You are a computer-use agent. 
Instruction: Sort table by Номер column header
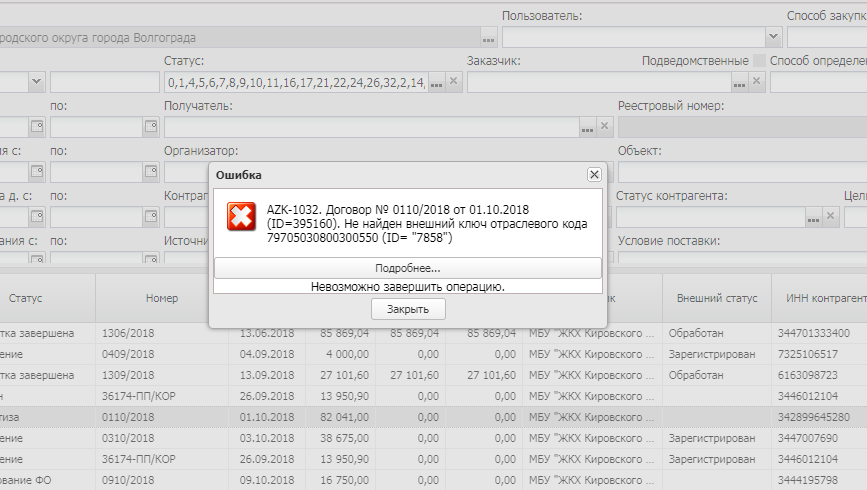click(161, 298)
